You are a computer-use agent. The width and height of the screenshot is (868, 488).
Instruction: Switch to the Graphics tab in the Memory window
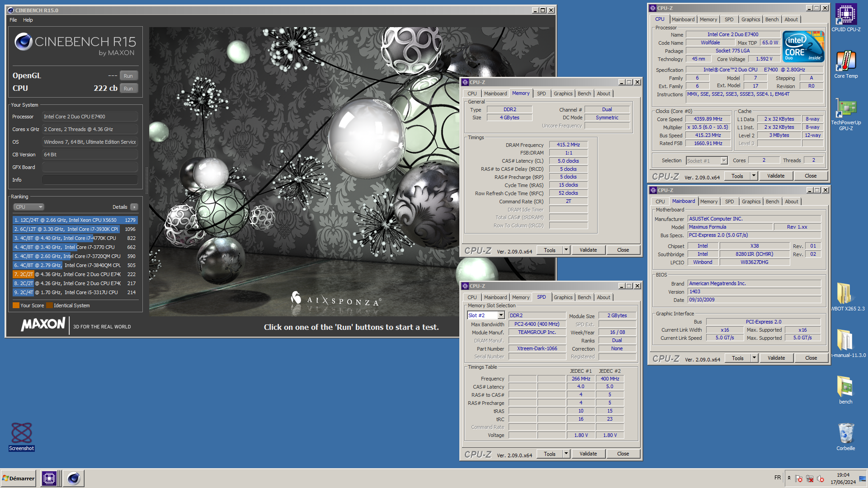tap(563, 94)
